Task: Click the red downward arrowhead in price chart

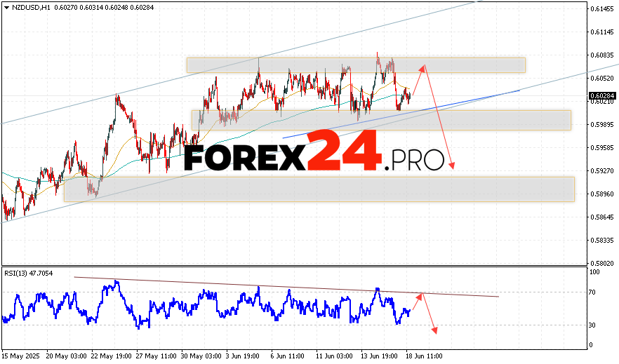Action: [452, 166]
